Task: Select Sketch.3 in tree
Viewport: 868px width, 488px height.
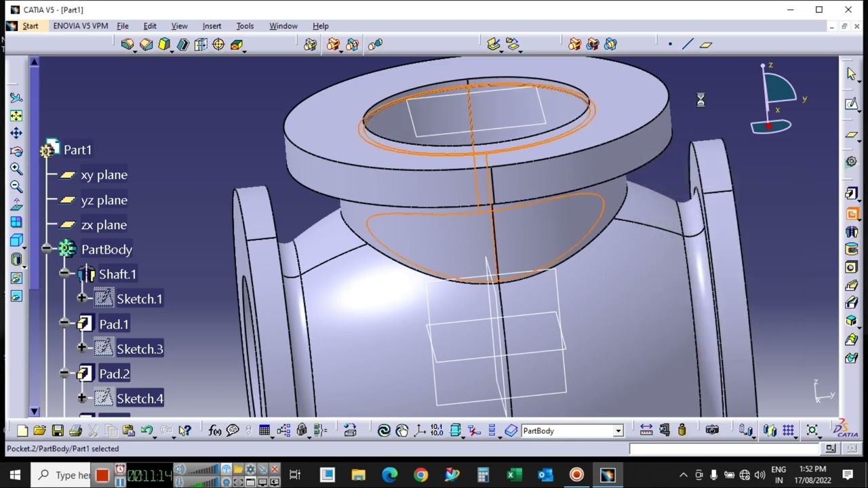Action: [140, 349]
